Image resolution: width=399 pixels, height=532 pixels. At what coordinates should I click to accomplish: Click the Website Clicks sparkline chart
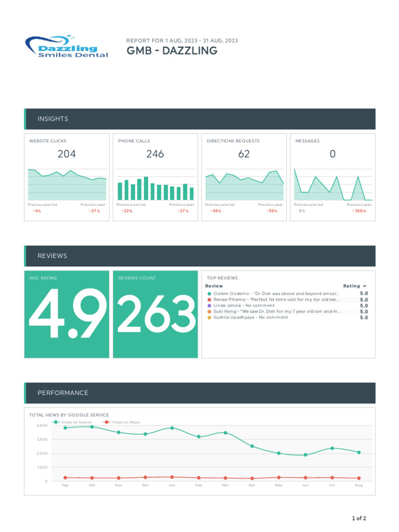(x=67, y=184)
